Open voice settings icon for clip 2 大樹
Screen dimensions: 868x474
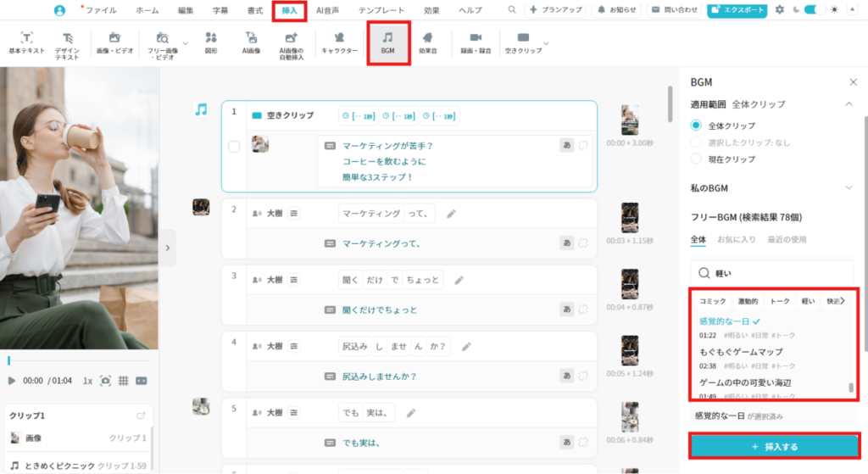click(x=294, y=213)
